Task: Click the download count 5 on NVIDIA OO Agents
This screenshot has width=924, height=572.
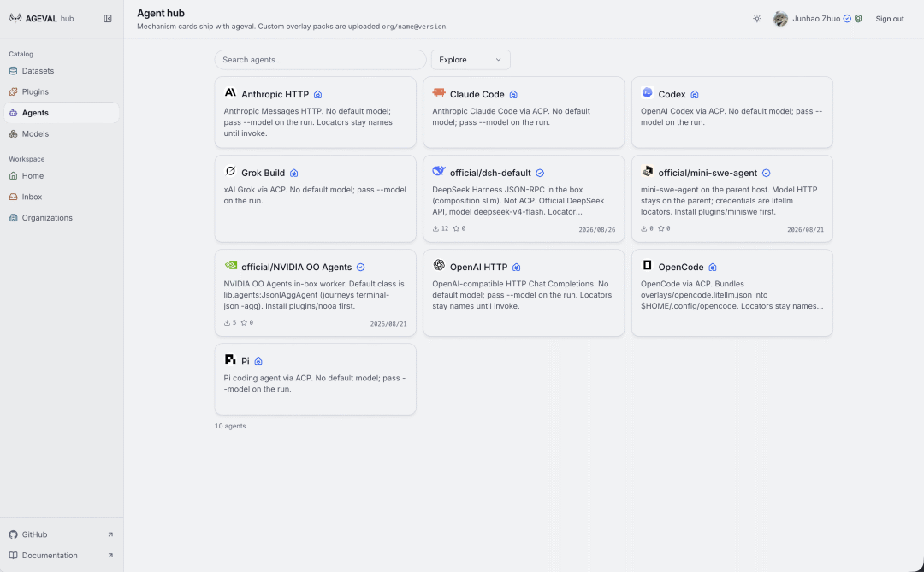Action: [x=230, y=323]
